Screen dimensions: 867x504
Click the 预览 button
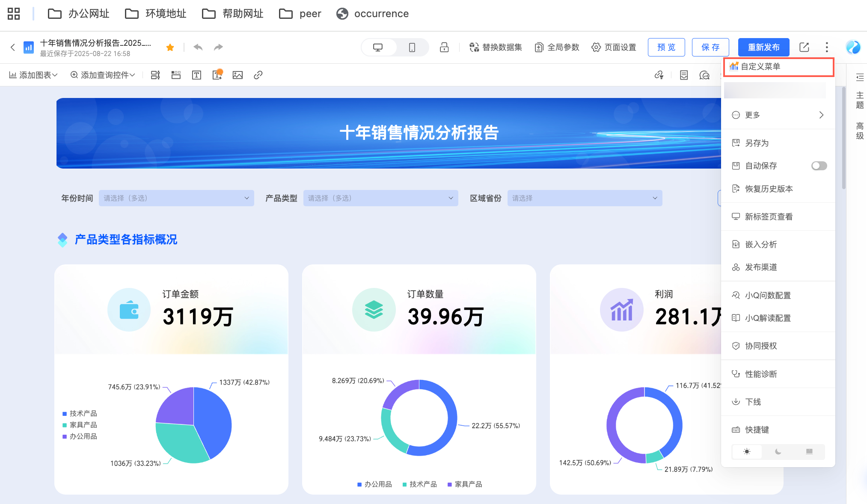(666, 47)
